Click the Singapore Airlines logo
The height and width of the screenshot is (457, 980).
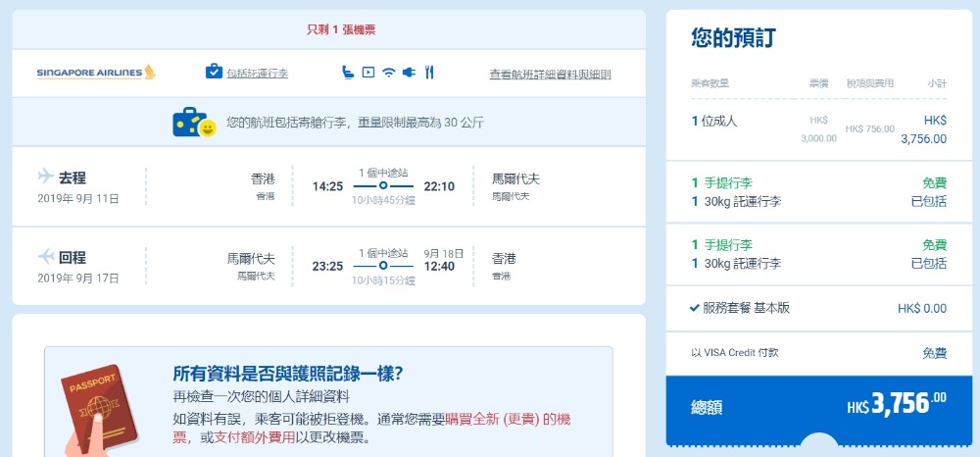95,73
